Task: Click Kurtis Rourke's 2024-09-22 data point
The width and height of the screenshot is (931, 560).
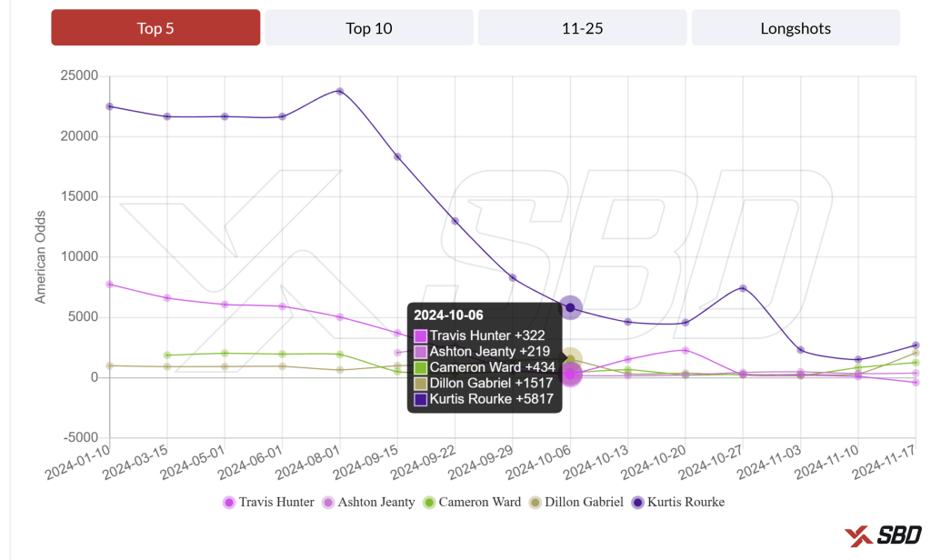Action: pos(455,221)
